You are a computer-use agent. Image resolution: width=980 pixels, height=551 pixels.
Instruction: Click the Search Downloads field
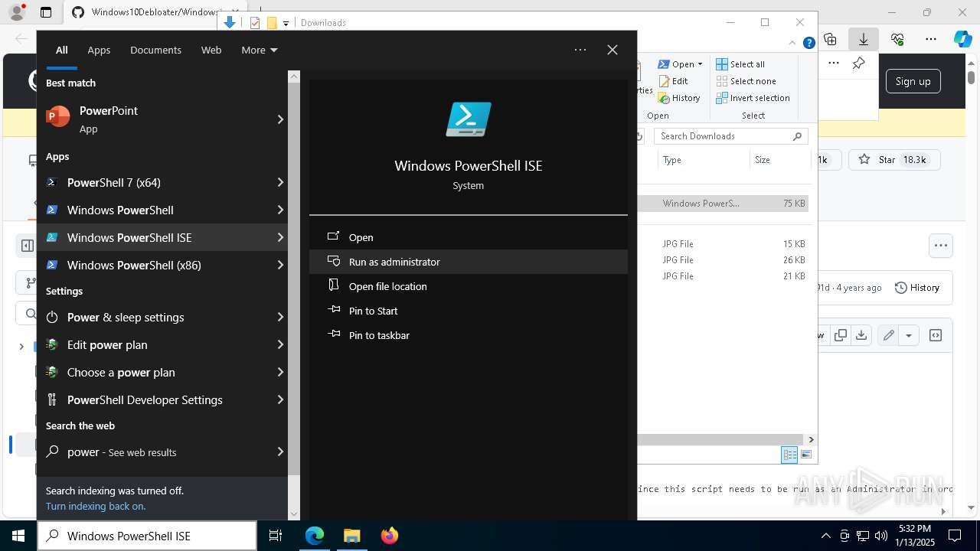730,136
